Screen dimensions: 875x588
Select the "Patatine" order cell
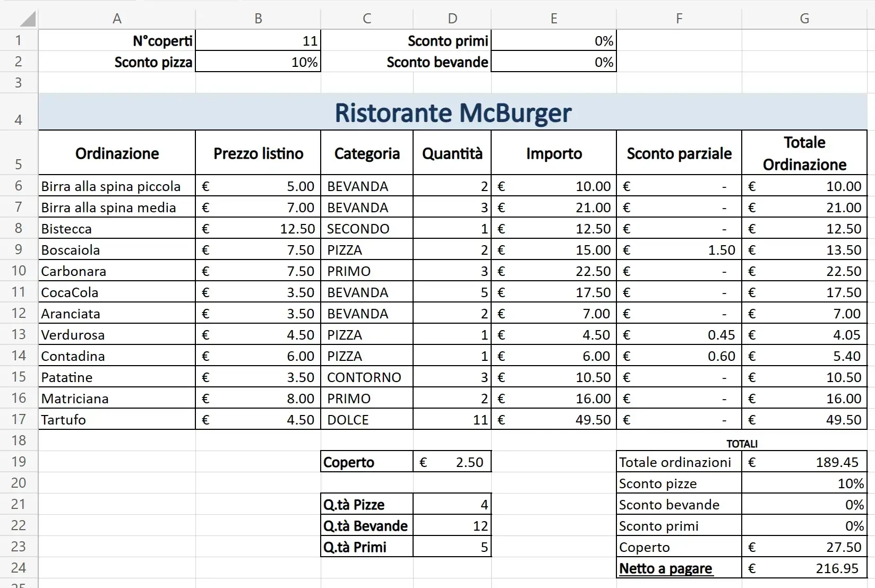[x=117, y=377]
